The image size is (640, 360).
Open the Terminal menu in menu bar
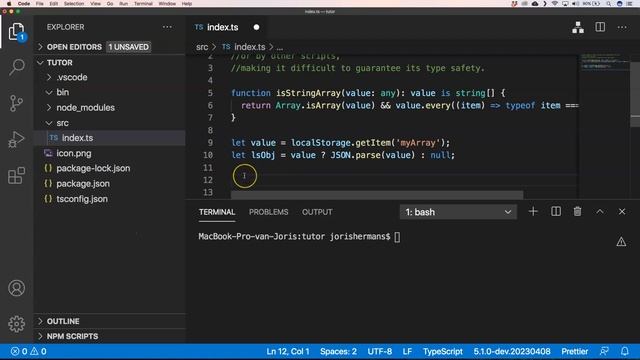click(143, 3)
